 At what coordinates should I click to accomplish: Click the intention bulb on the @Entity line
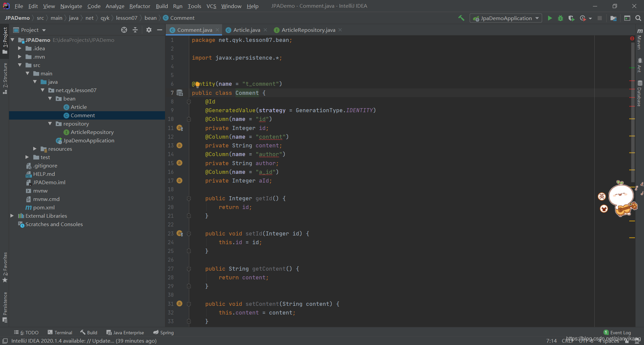(197, 84)
